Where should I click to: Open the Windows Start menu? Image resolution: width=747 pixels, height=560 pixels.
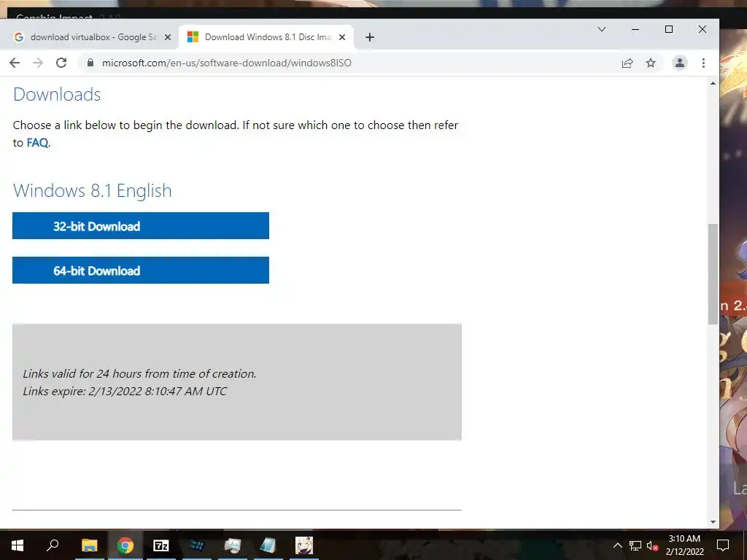(x=18, y=545)
